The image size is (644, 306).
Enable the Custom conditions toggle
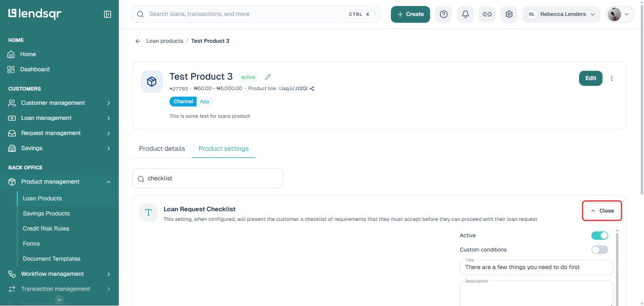pyautogui.click(x=600, y=250)
